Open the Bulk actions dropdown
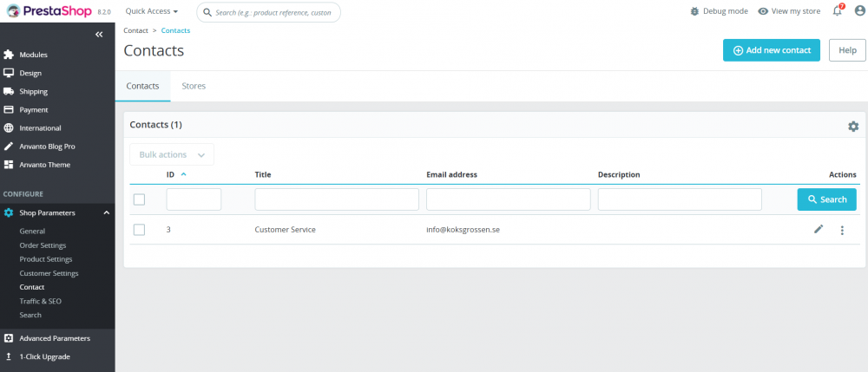The image size is (868, 372). point(172,154)
